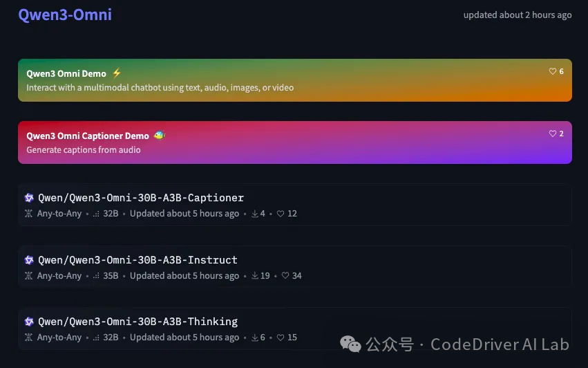Click the like count 2 on Captioner Demo
This screenshot has height=368, width=588.
click(x=561, y=134)
